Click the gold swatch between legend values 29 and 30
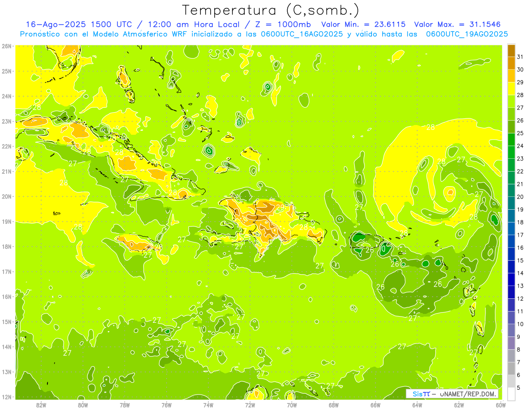 pyautogui.click(x=511, y=76)
